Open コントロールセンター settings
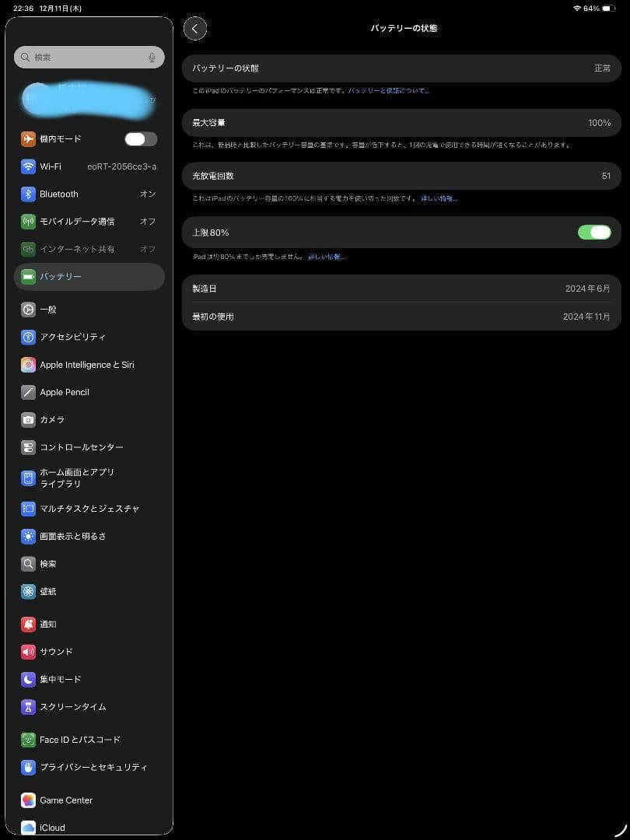Viewport: 630px width, 840px height. (28, 447)
